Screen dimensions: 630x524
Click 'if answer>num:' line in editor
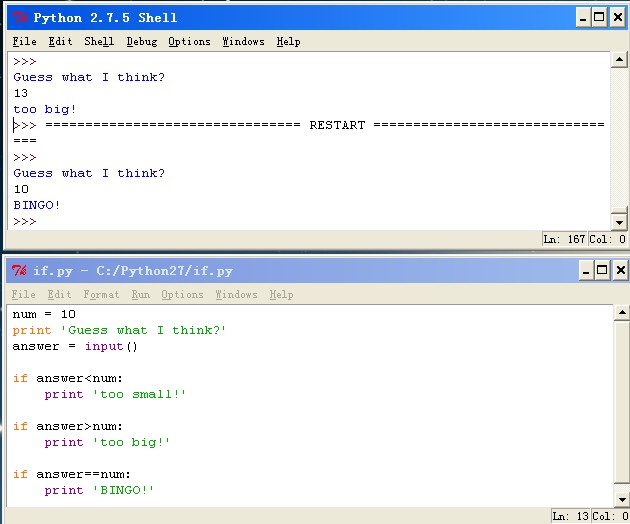click(x=68, y=426)
